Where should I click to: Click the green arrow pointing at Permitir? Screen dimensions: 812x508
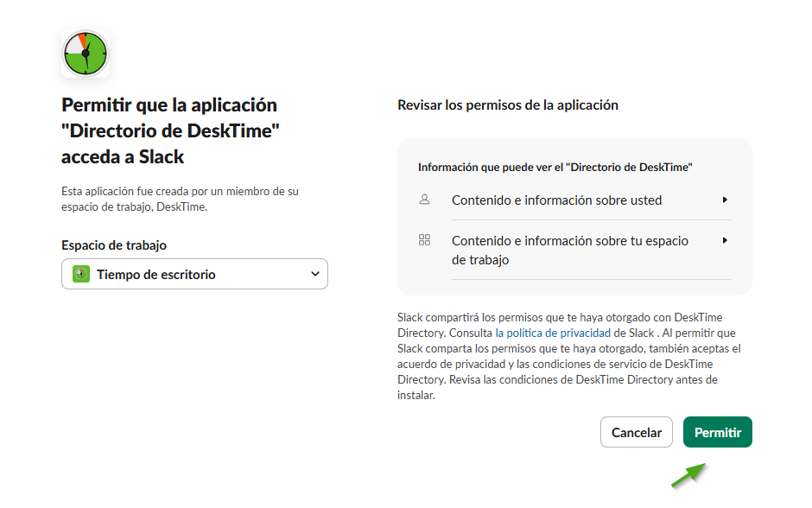pos(688,476)
